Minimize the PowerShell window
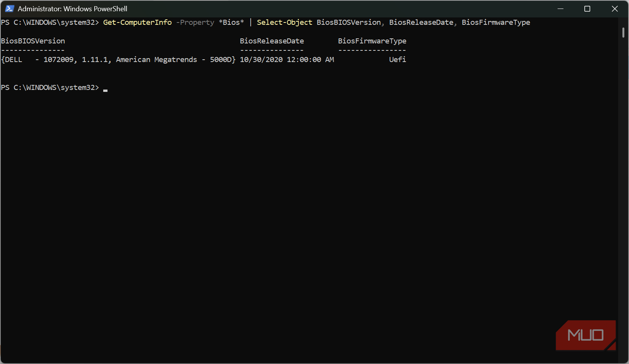The width and height of the screenshot is (629, 364). tap(560, 9)
